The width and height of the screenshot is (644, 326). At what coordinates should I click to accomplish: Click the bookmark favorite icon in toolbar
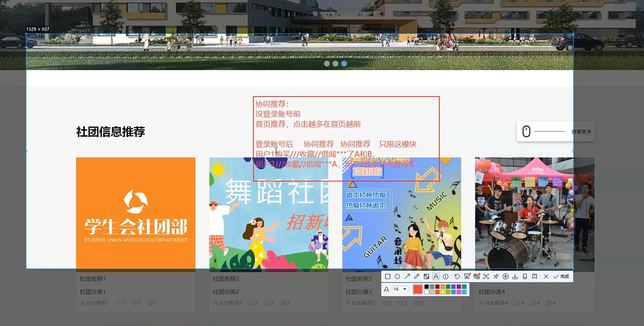[534, 276]
